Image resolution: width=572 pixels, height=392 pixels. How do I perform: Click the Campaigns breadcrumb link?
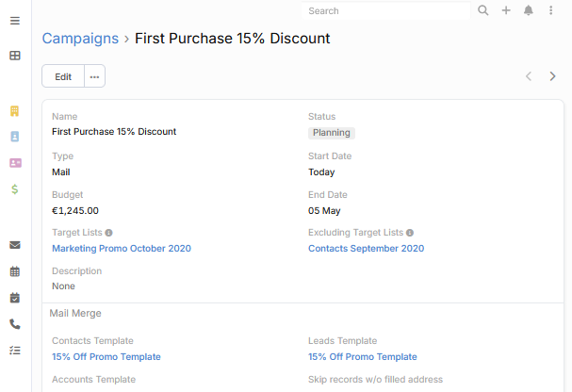point(80,39)
